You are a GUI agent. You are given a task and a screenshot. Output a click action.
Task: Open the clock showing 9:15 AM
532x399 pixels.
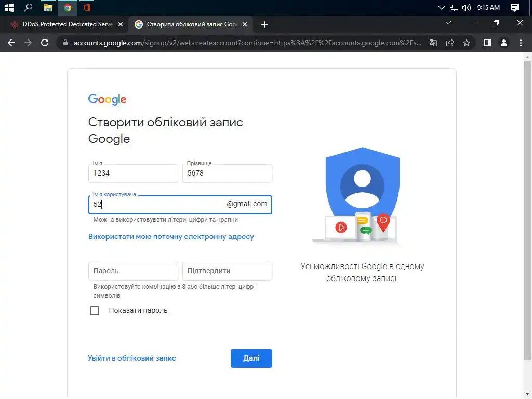(x=488, y=7)
